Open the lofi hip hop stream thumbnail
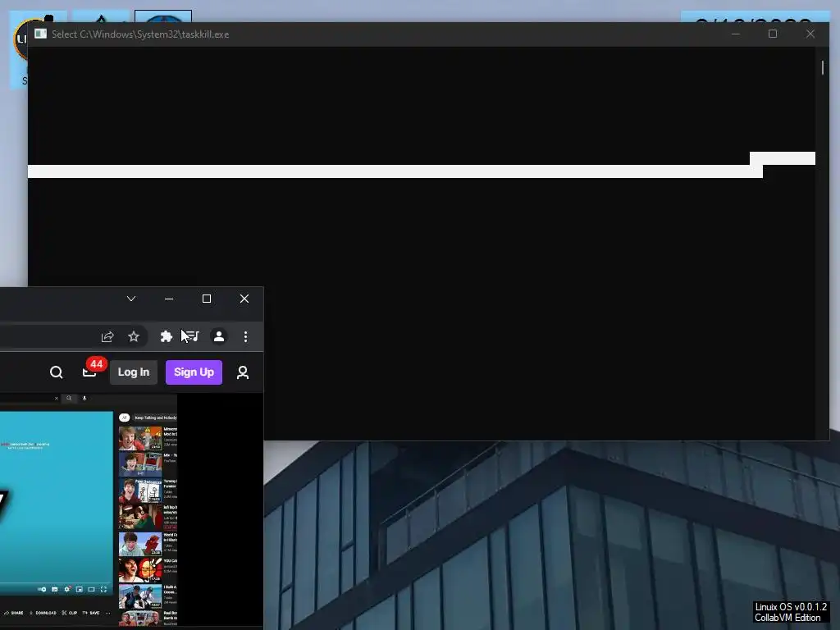The height and width of the screenshot is (630, 840). point(140,518)
